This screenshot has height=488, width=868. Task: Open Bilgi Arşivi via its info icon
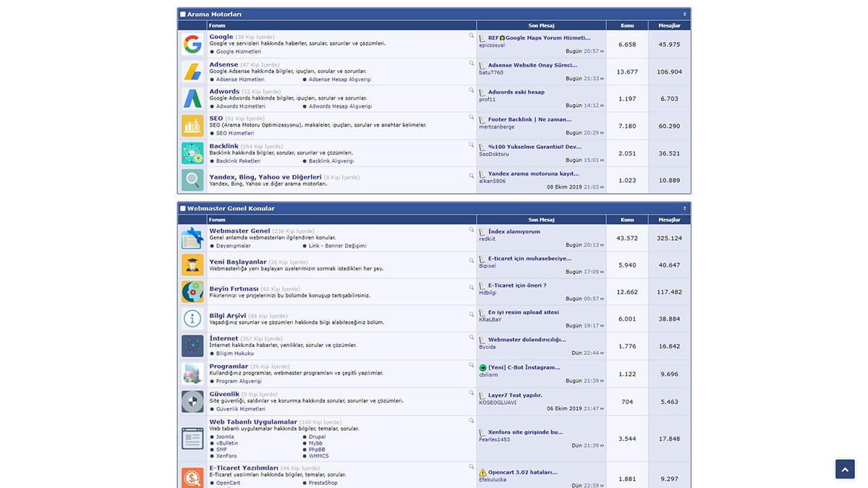192,318
